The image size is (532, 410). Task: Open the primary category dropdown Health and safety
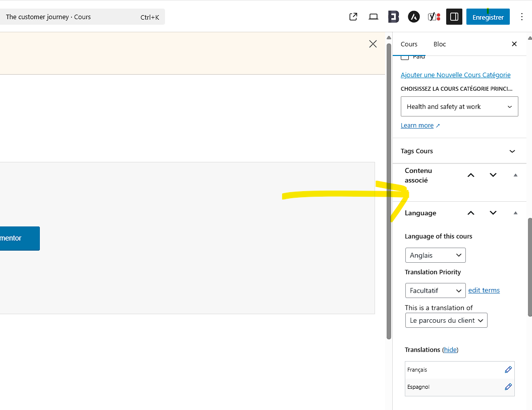click(x=459, y=106)
